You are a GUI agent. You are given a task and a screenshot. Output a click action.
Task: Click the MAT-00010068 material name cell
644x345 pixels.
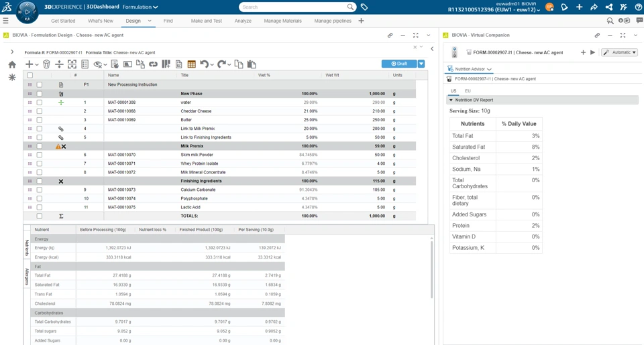click(x=121, y=111)
